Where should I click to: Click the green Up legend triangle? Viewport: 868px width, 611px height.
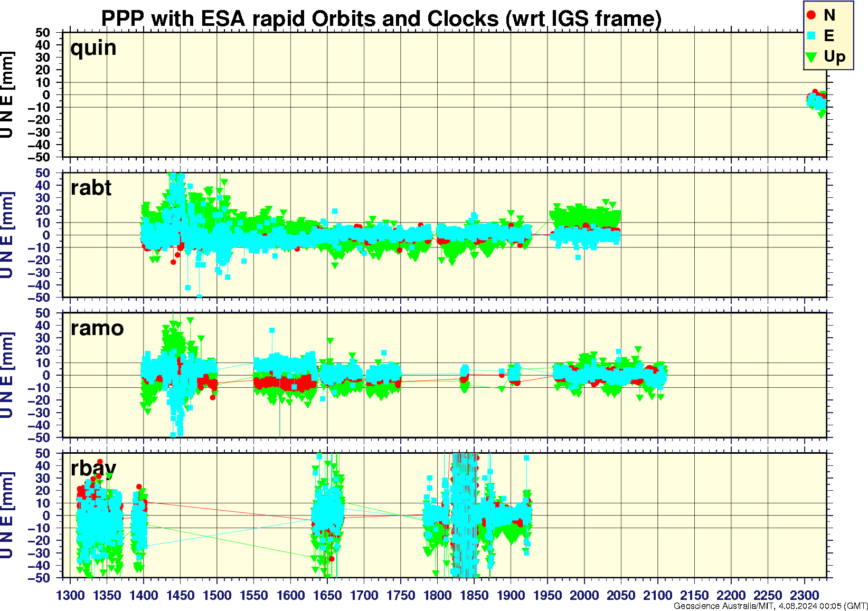(812, 57)
